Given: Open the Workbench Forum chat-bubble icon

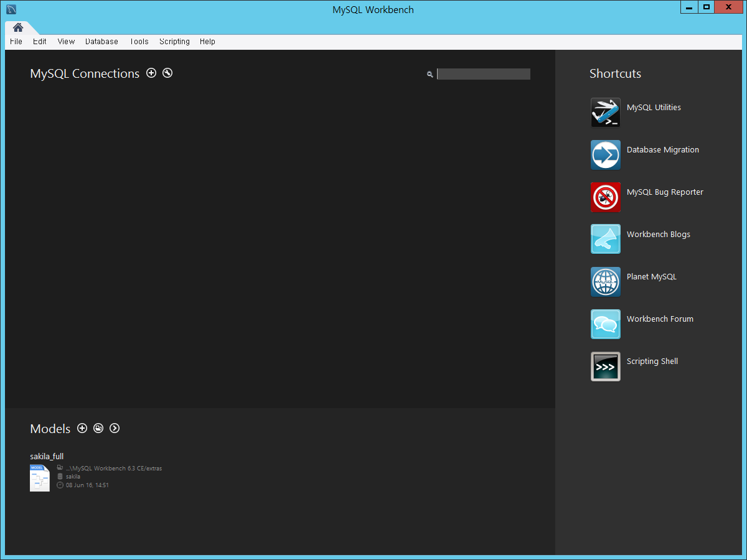Looking at the screenshot, I should 606,324.
